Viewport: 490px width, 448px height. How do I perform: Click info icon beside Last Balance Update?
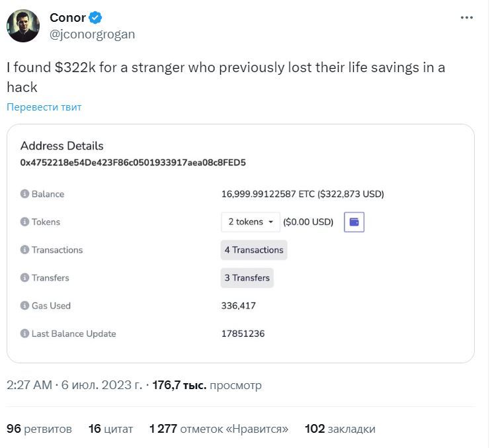(x=25, y=334)
